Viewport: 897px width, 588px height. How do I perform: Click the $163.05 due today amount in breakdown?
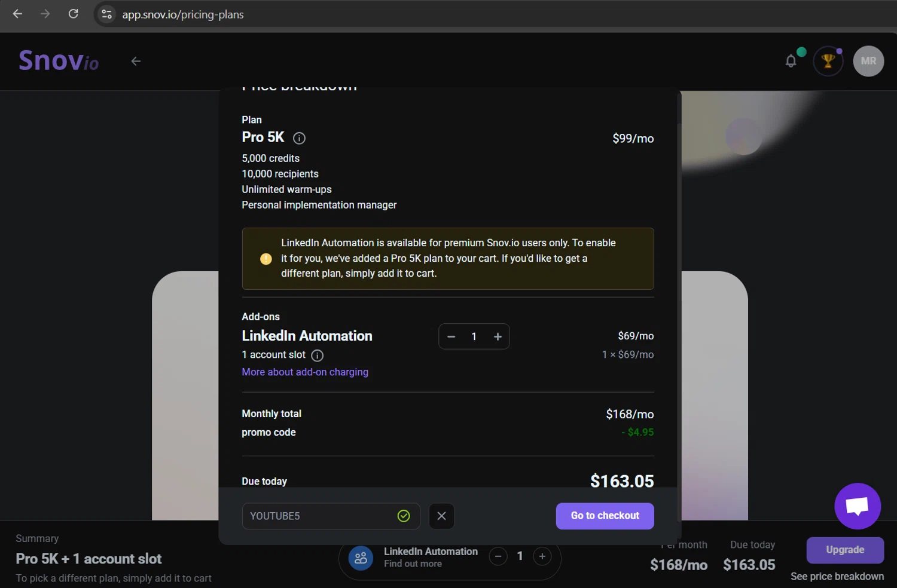pyautogui.click(x=622, y=481)
